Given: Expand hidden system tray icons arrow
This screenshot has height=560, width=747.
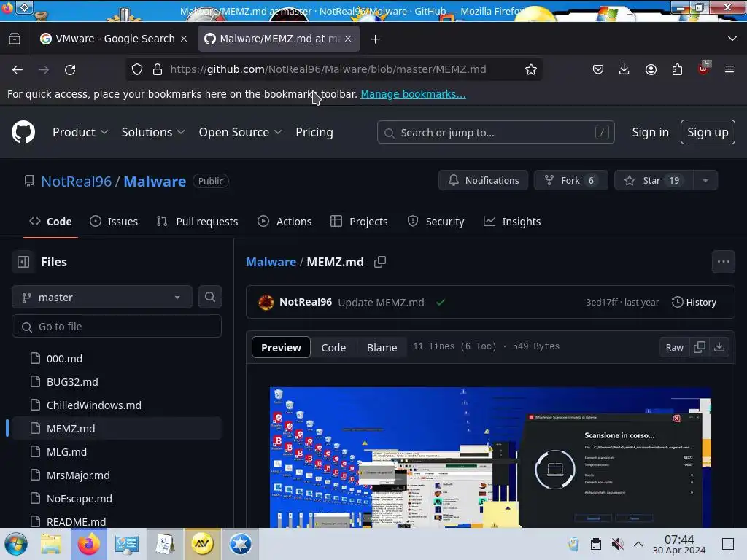Looking at the screenshot, I should pos(638,544).
